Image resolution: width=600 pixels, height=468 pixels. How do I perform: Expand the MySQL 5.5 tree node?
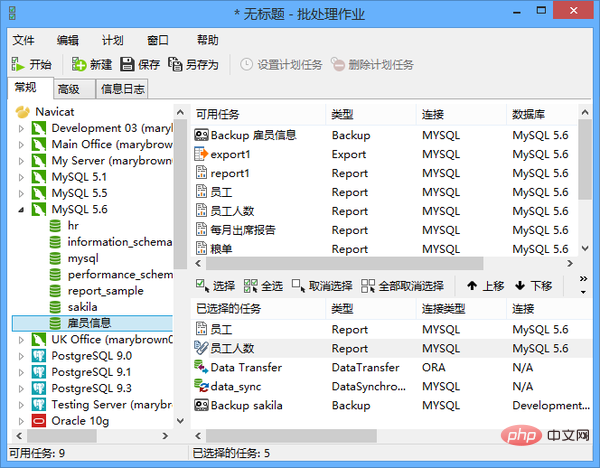pos(21,194)
